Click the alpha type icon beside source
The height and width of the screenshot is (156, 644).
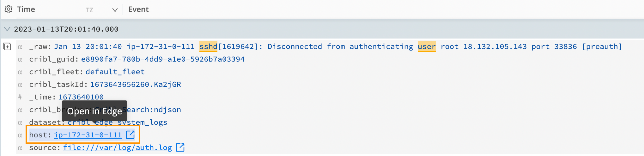(x=20, y=148)
